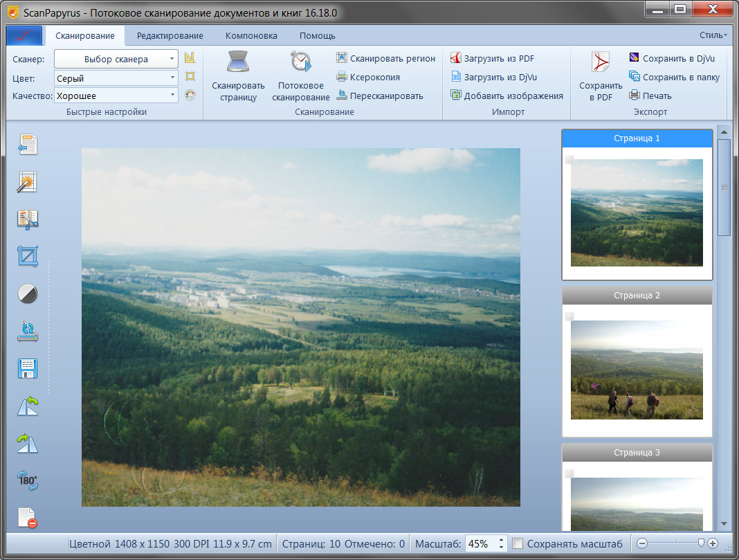Viewport: 739px width, 560px height.
Task: Select the magic wand enhancement tool
Action: coord(28,182)
